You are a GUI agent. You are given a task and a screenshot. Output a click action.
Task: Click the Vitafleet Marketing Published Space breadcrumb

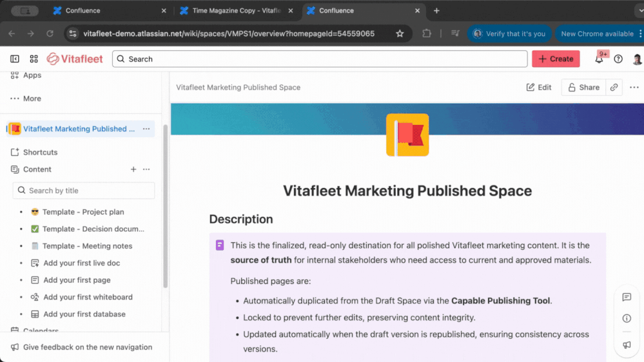(239, 88)
